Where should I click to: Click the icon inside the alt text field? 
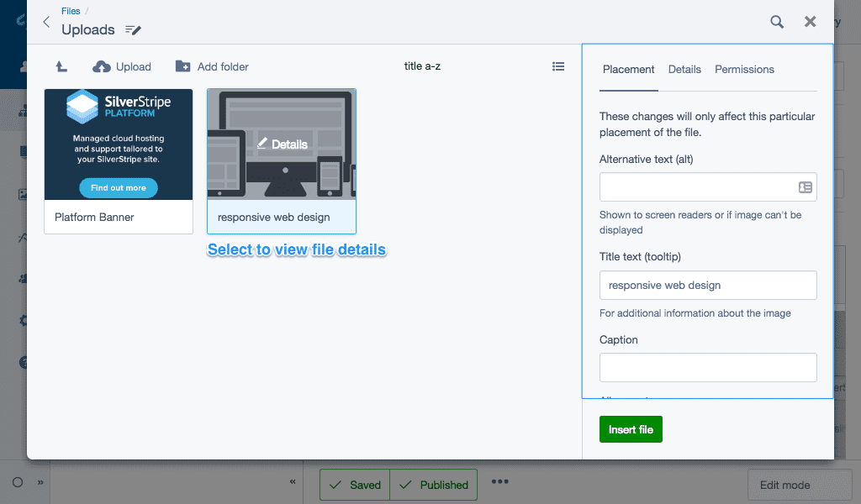[x=805, y=187]
